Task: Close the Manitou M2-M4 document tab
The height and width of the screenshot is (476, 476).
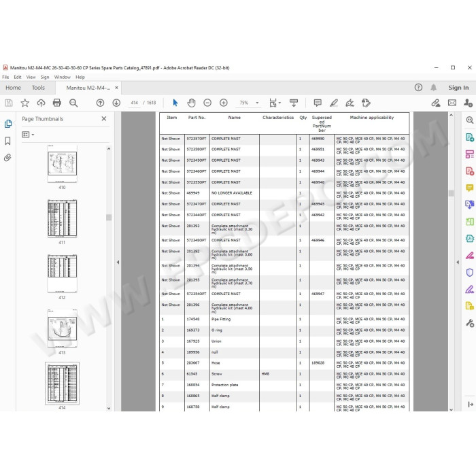Action: click(x=116, y=88)
